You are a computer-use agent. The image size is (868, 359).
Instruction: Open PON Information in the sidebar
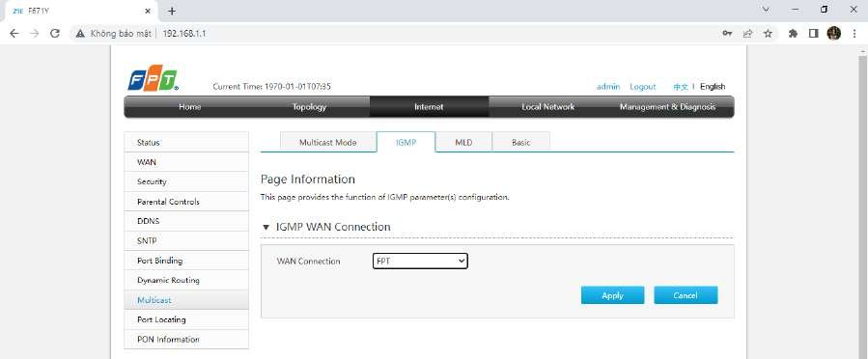pyautogui.click(x=186, y=339)
